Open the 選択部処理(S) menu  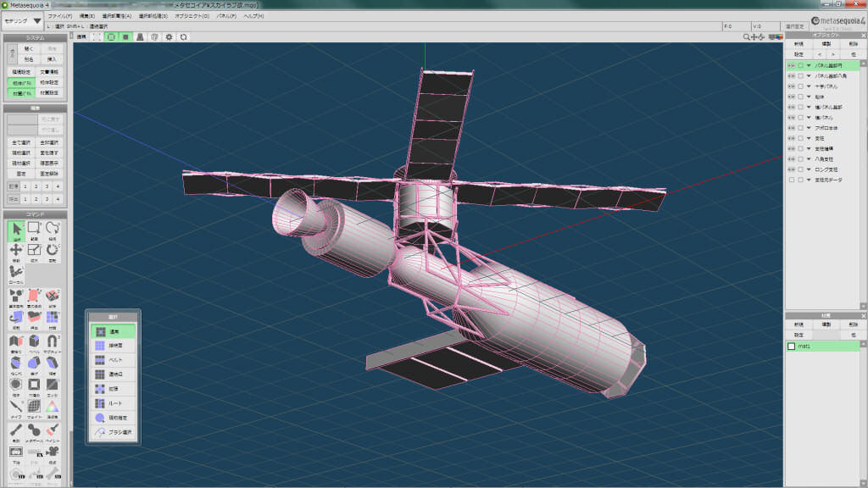point(153,16)
